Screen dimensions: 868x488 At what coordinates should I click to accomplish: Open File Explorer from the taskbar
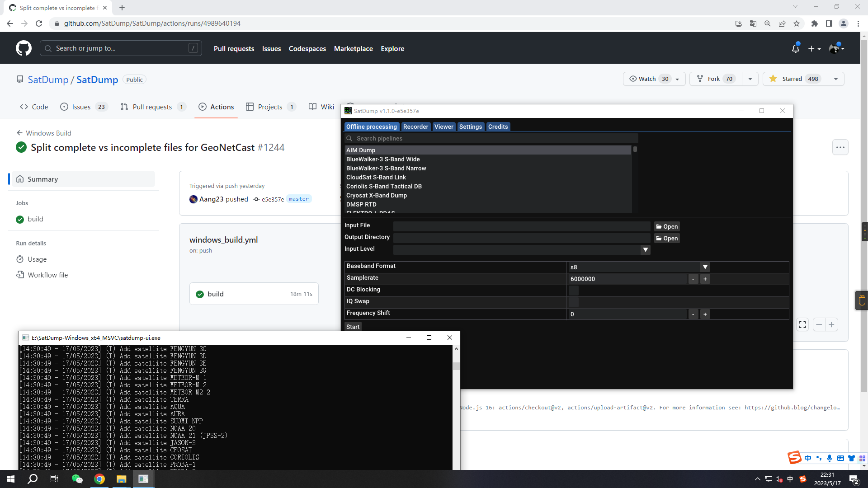pos(121,479)
